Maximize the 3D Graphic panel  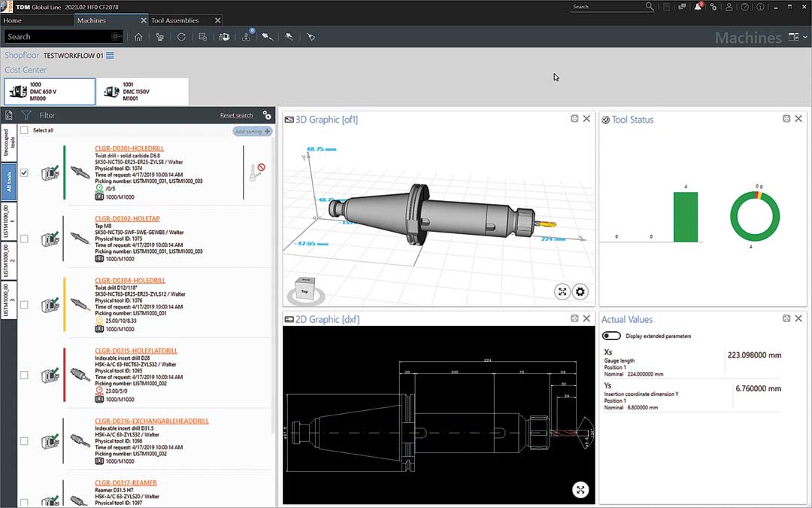574,119
